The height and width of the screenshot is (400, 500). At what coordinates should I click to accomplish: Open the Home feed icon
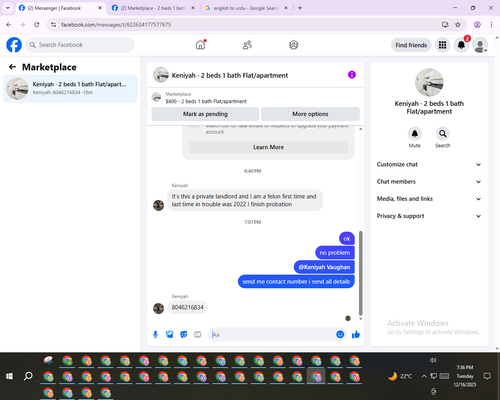pyautogui.click(x=200, y=45)
